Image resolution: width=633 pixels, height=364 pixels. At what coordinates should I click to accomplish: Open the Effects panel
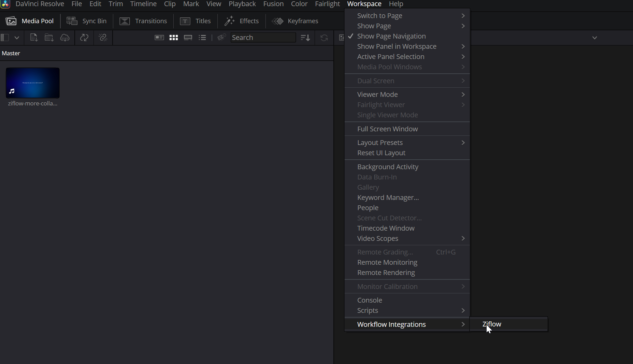coord(242,21)
